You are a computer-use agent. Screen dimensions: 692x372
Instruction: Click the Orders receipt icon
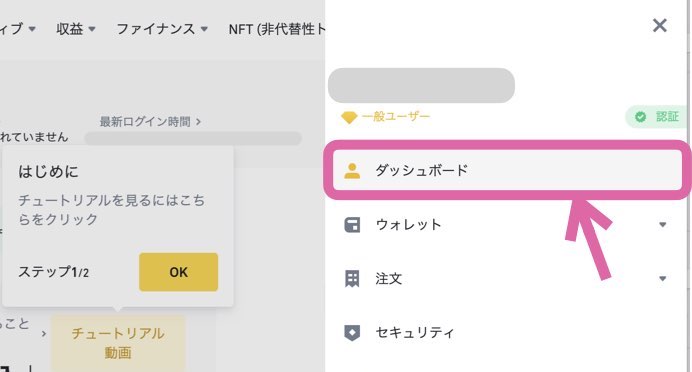click(352, 279)
